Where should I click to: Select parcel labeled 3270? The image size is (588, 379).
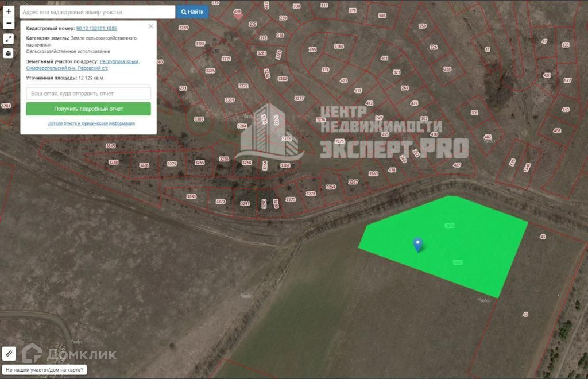[x=291, y=200]
